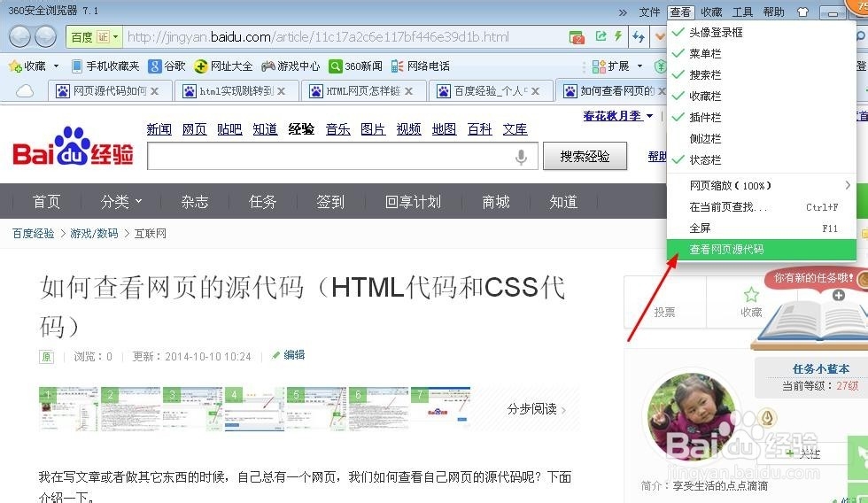Open the 文库 link
868x503 pixels.
[x=515, y=129]
